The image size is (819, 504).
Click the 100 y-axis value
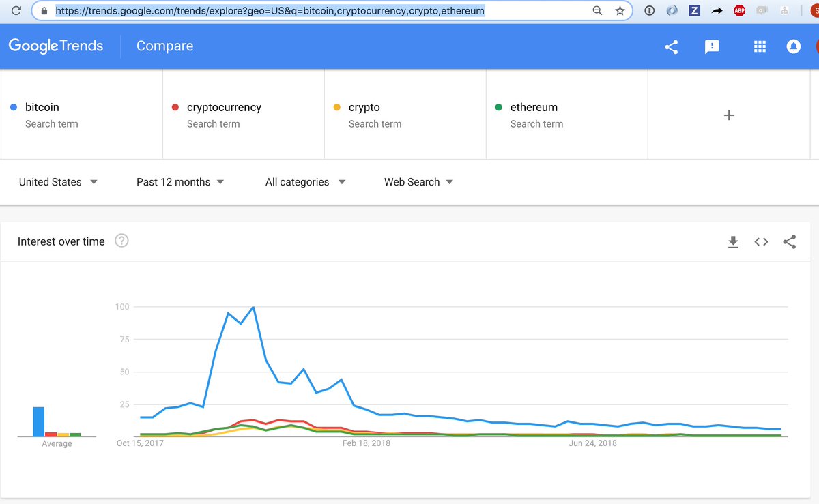(122, 307)
